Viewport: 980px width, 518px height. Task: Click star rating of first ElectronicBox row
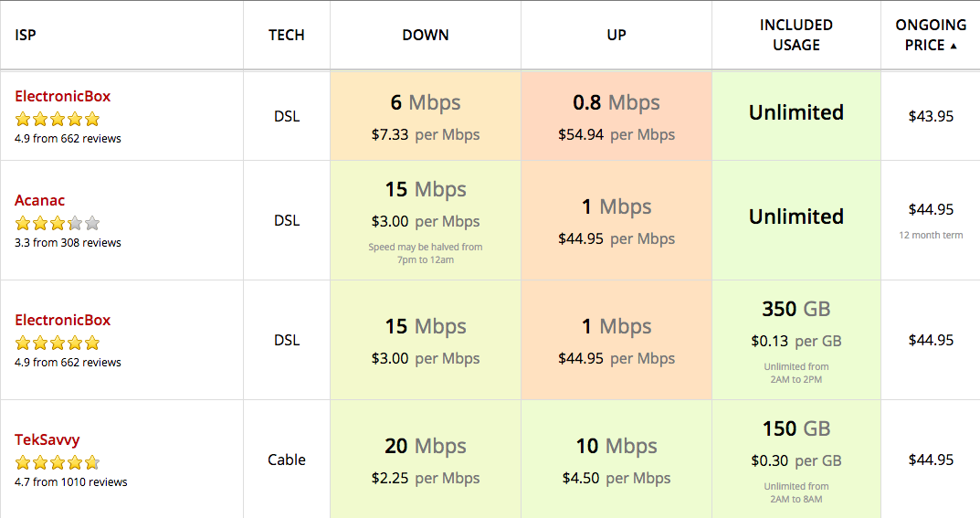coord(58,119)
